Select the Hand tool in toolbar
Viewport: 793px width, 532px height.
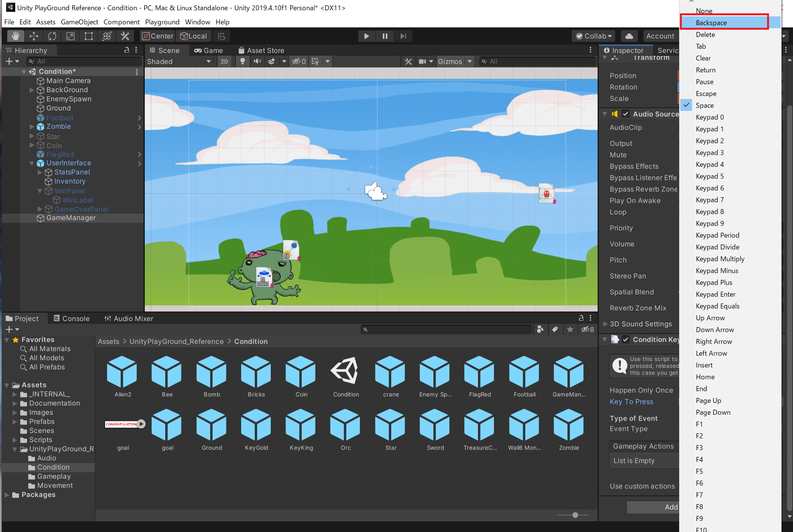pyautogui.click(x=16, y=36)
